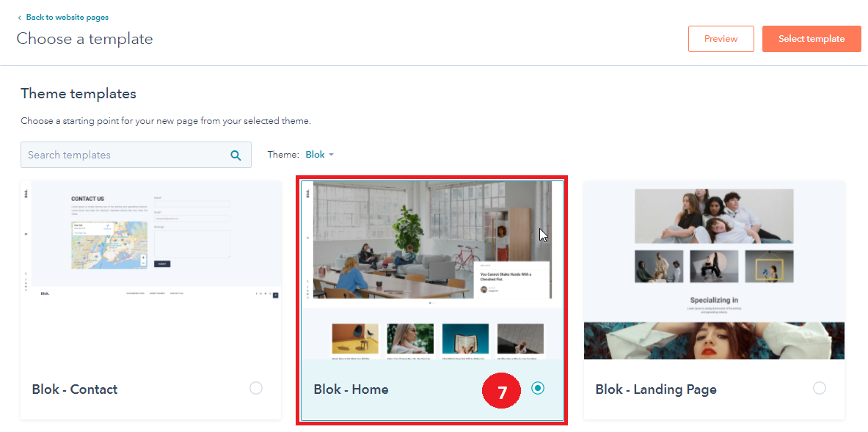868x432 pixels.
Task: Open the Blok - Home template thumbnail
Action: pyautogui.click(x=432, y=270)
